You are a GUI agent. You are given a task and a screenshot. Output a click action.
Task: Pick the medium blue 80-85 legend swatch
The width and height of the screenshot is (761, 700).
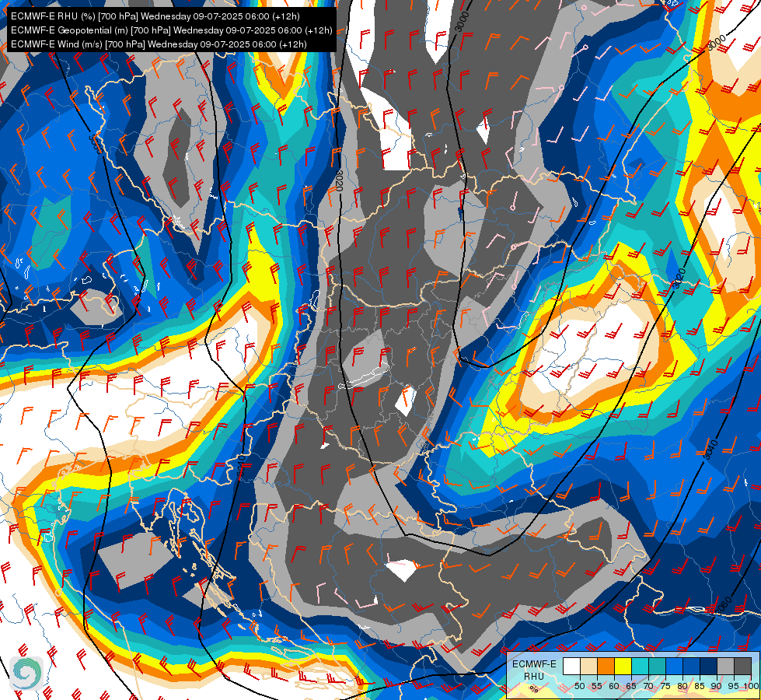click(691, 666)
